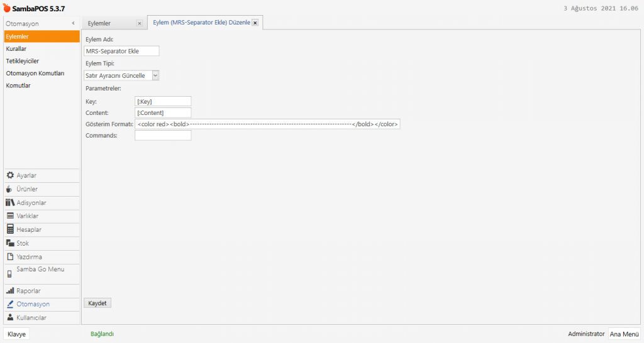Open Varlıklar section icon

[x=10, y=216]
